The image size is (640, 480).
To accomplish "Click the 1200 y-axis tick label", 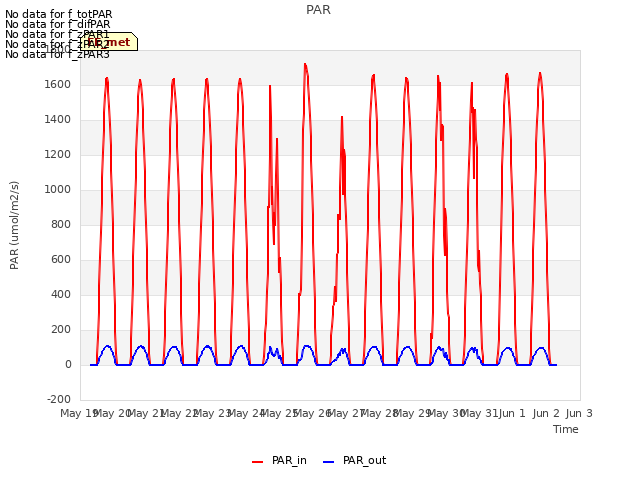I will 58,155.
